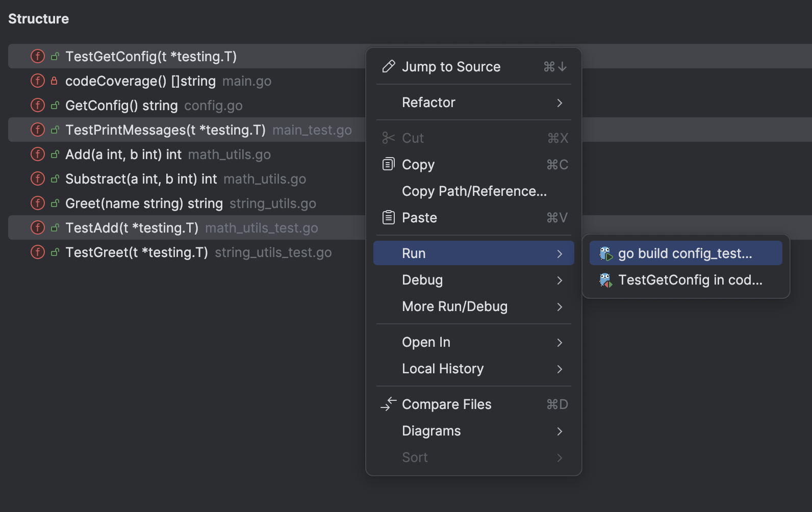
Task: Select TestPrintMessages in the structure list
Action: pos(165,130)
